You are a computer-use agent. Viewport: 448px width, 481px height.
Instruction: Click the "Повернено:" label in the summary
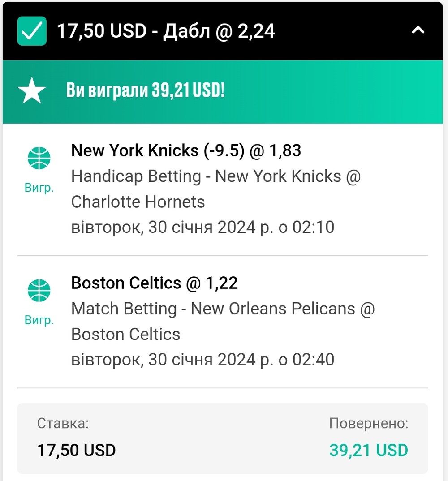coord(369,423)
